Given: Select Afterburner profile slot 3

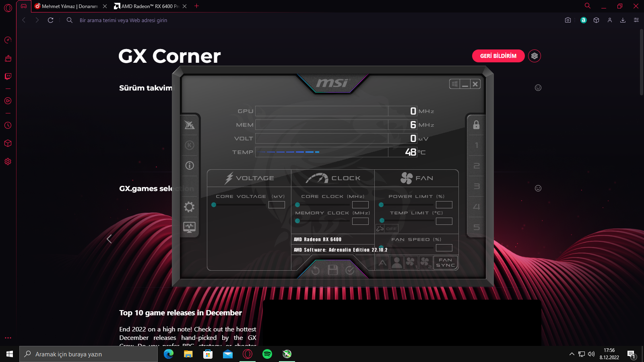Looking at the screenshot, I should [477, 186].
